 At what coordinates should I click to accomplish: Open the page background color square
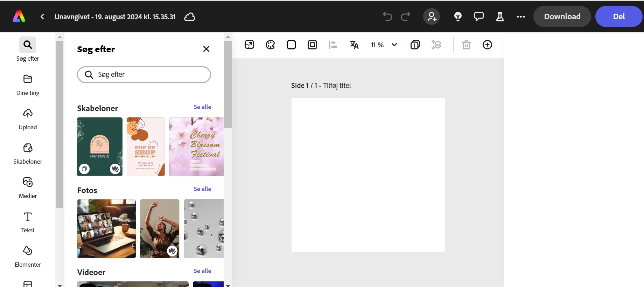pos(291,45)
